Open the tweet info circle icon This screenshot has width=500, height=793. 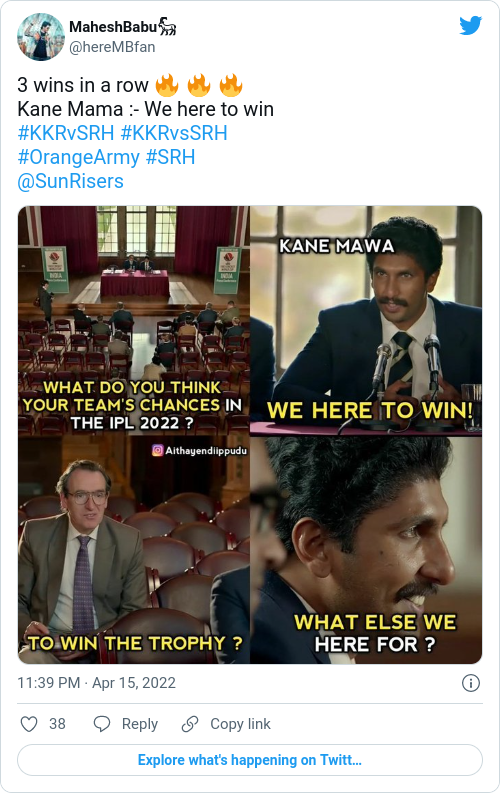[x=471, y=683]
